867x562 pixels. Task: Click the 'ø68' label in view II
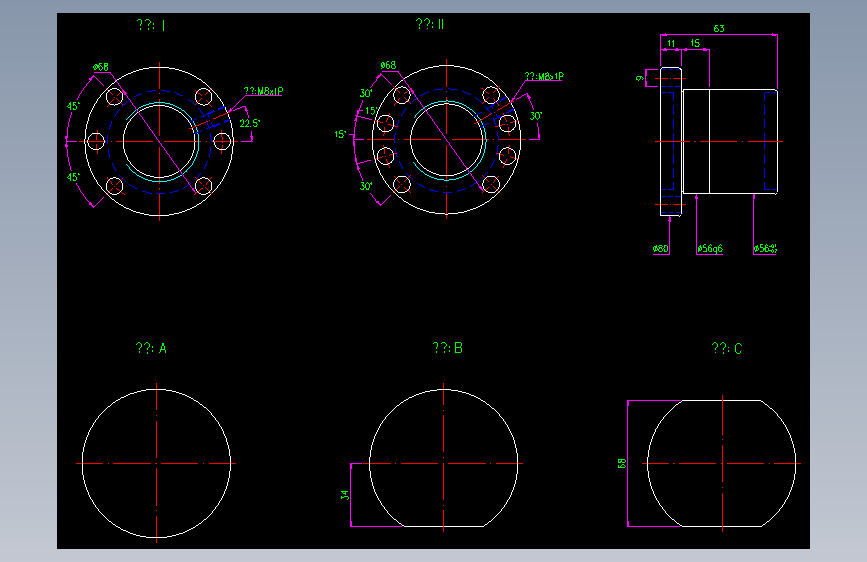(388, 65)
